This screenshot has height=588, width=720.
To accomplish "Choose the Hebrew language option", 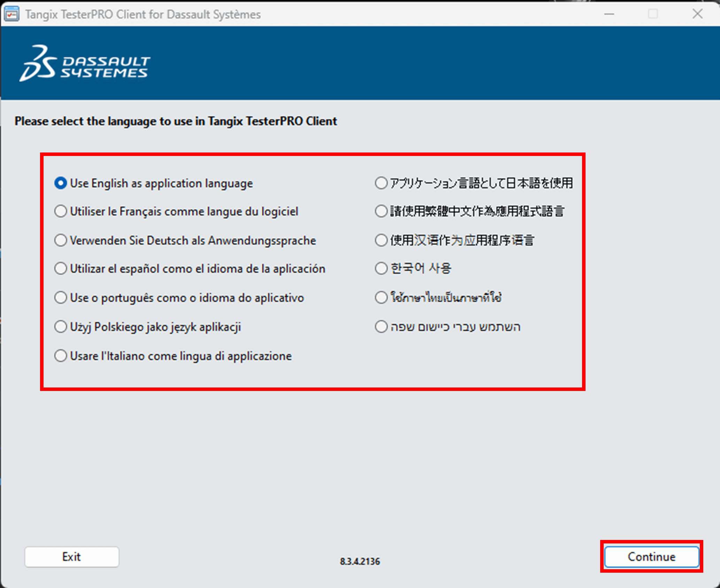I will 381,327.
